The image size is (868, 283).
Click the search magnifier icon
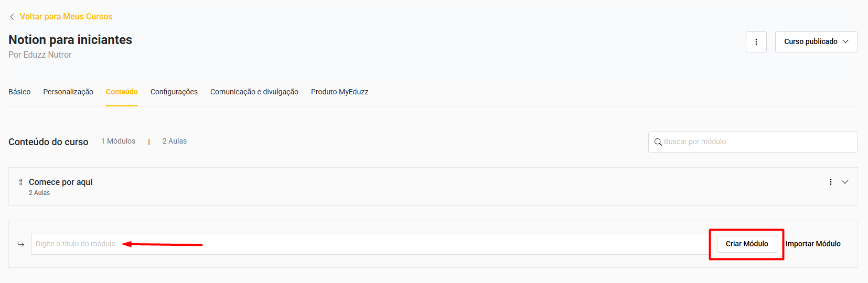(658, 142)
